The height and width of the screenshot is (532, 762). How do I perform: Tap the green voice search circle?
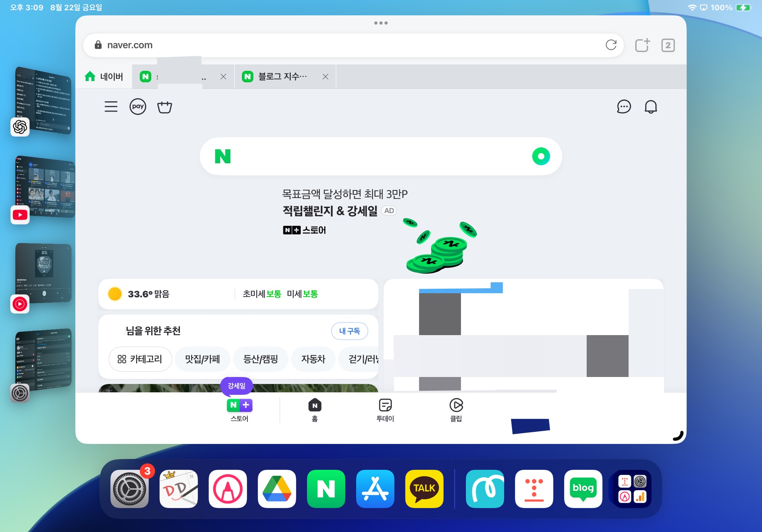(541, 156)
